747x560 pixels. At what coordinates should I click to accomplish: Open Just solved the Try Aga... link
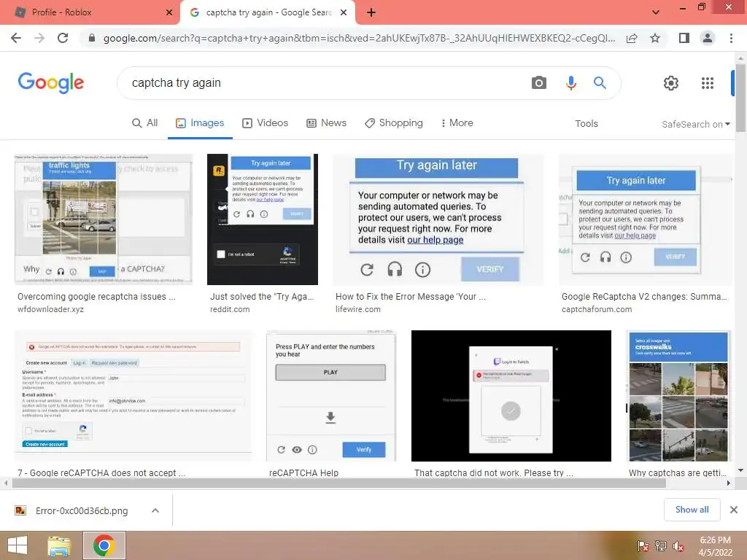(x=262, y=296)
